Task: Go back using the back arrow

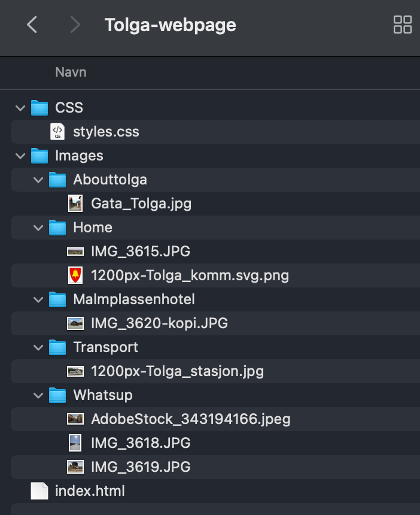Action: tap(32, 25)
